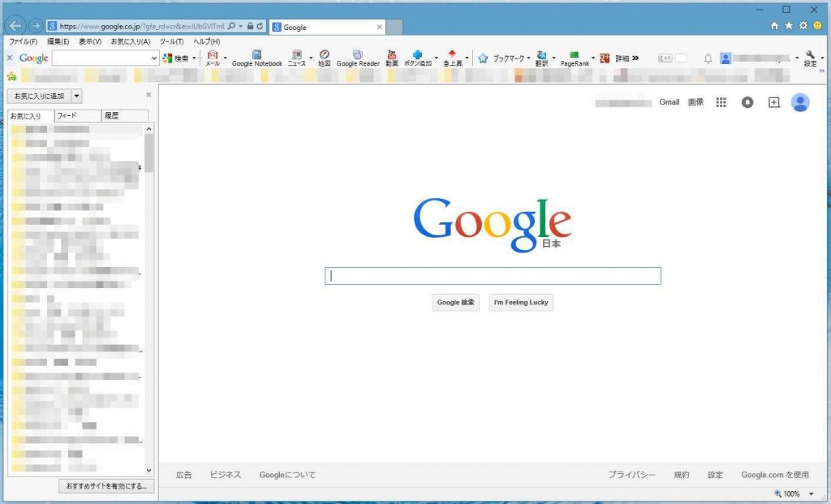Image resolution: width=831 pixels, height=504 pixels.
Task: Switch to the 履歴 tab in side panel
Action: (124, 115)
